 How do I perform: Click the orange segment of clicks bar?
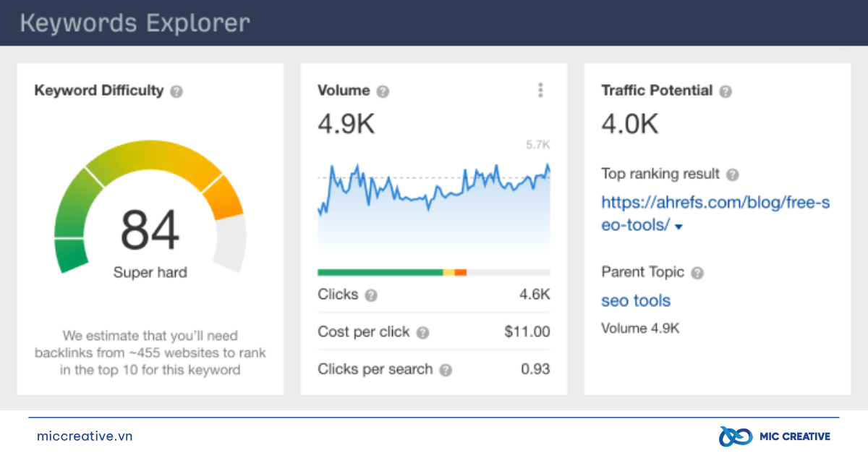(460, 273)
